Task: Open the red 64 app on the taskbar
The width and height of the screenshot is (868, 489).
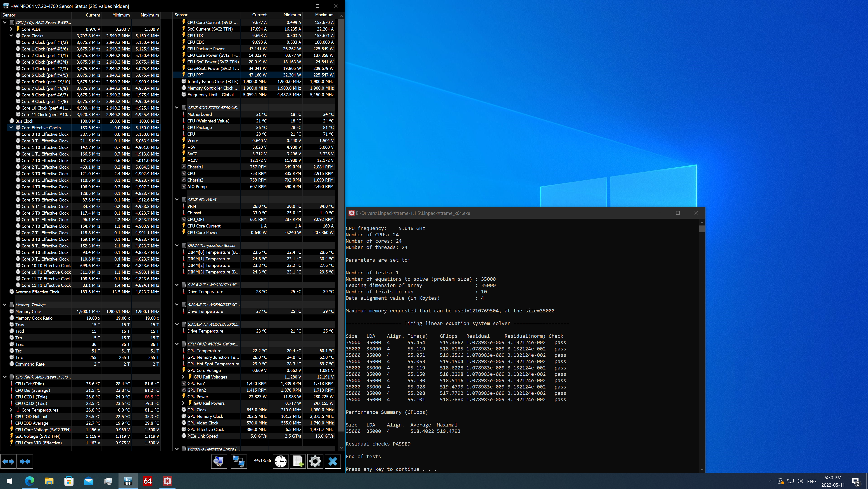Action: click(x=148, y=481)
